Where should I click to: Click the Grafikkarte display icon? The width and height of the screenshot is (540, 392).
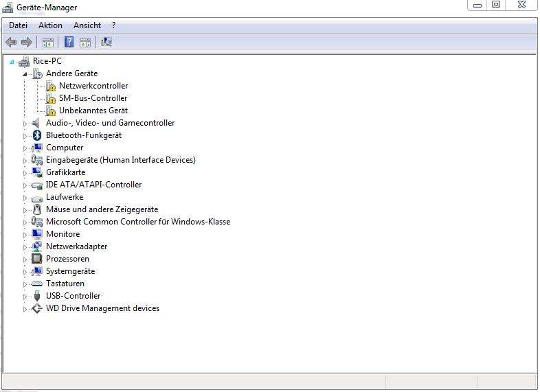(x=37, y=172)
